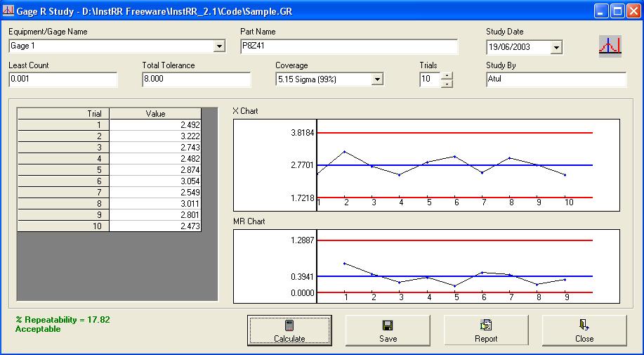Screen dimensions: 644x355
Task: Click the % Repeatability = 17.82 result text
Action: (x=63, y=320)
